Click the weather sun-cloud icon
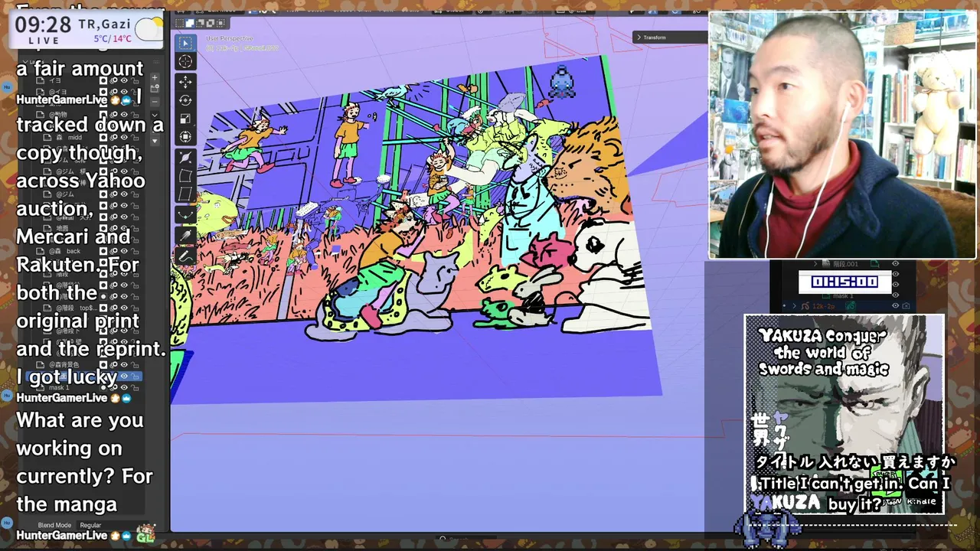Viewport: 980px width, 551px height. click(149, 29)
